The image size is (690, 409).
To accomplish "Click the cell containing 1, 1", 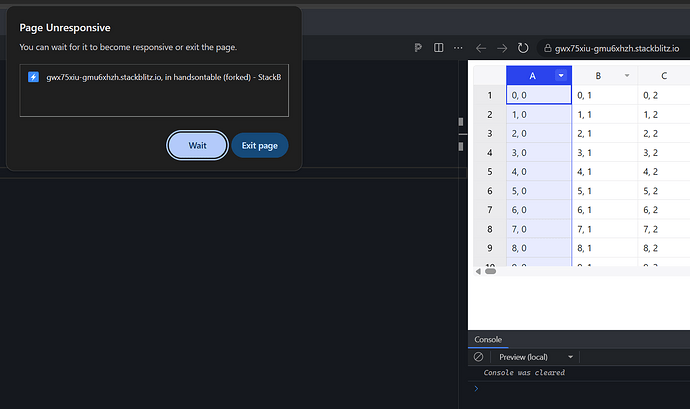I will tap(605, 114).
